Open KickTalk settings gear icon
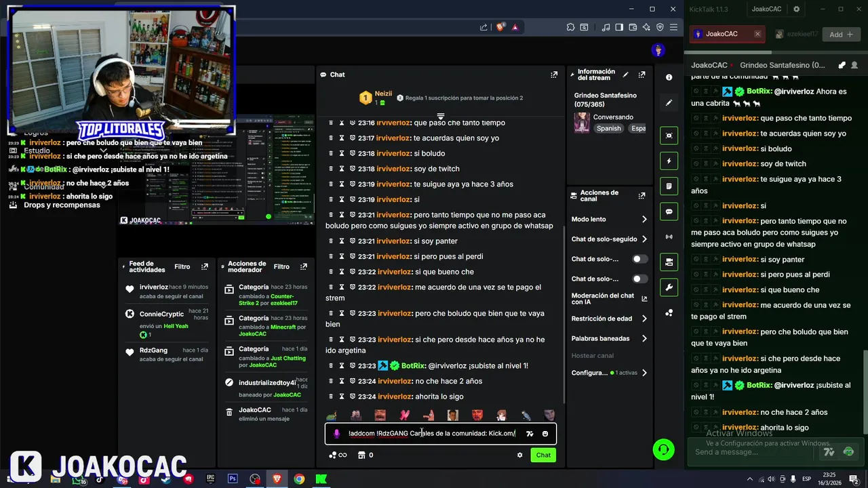 click(x=797, y=9)
